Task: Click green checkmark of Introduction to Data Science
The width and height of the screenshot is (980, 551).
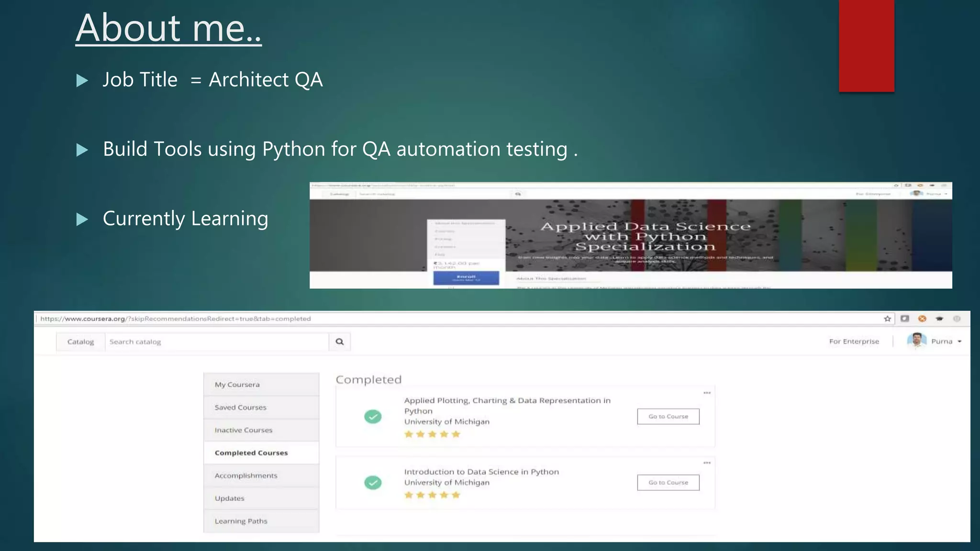Action: 373,483
